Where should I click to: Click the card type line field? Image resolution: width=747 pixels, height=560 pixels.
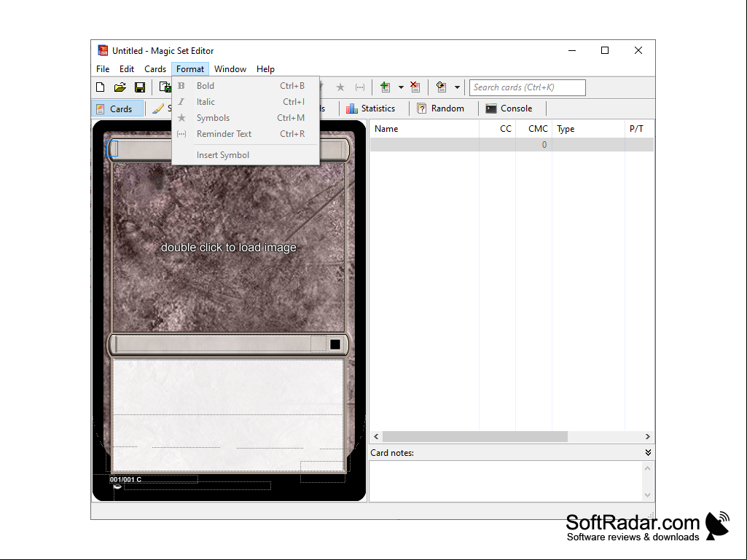click(x=213, y=344)
